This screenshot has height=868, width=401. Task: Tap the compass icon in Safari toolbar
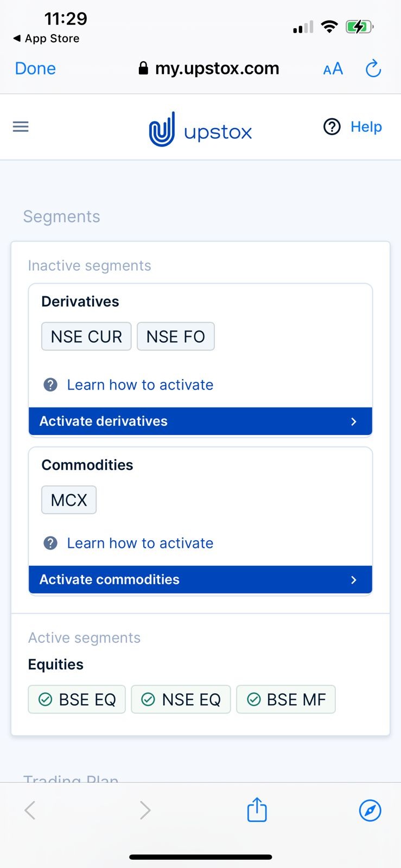(x=370, y=810)
